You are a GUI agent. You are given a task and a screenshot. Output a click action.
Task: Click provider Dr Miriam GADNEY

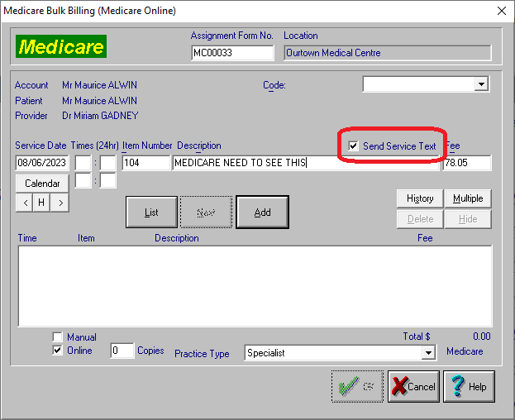point(100,116)
